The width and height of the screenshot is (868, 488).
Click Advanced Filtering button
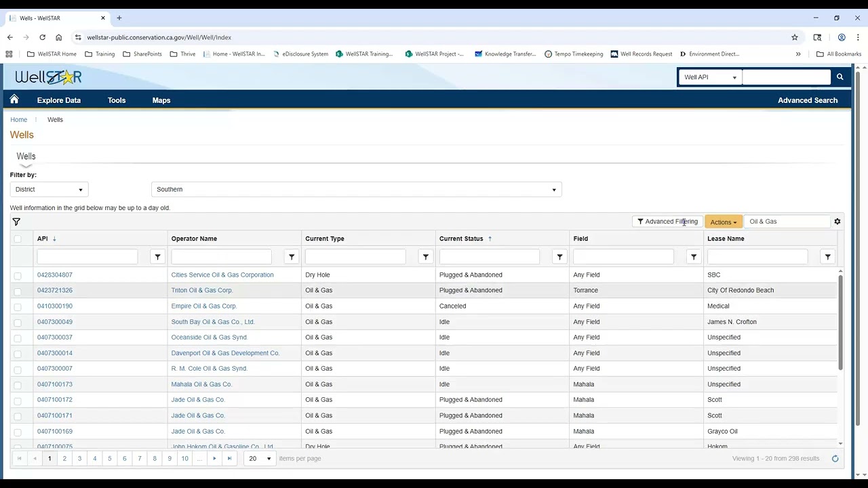pyautogui.click(x=667, y=222)
